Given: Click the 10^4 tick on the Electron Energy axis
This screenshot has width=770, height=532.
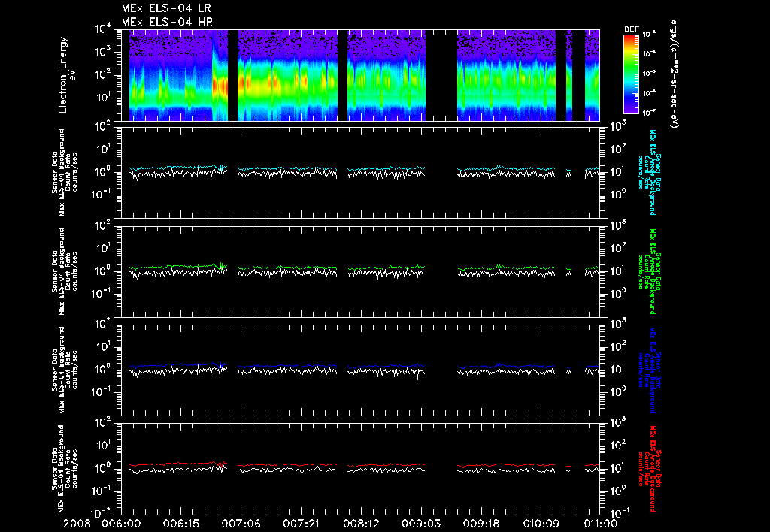Looking at the screenshot, I should (103, 29).
